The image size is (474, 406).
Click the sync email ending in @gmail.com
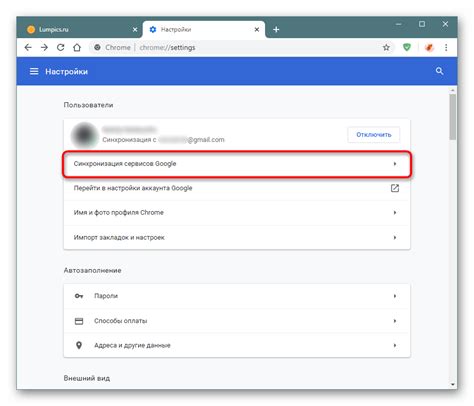(x=191, y=140)
